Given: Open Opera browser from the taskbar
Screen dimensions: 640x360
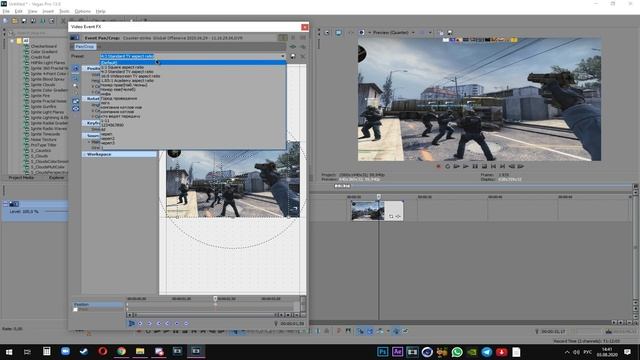Looking at the screenshot, I should [102, 351].
